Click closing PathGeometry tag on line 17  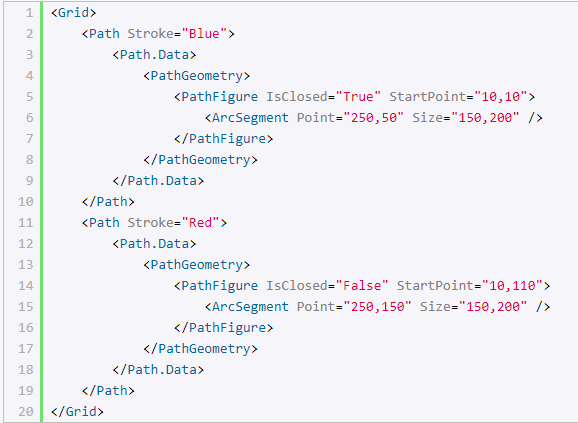[x=200, y=349]
